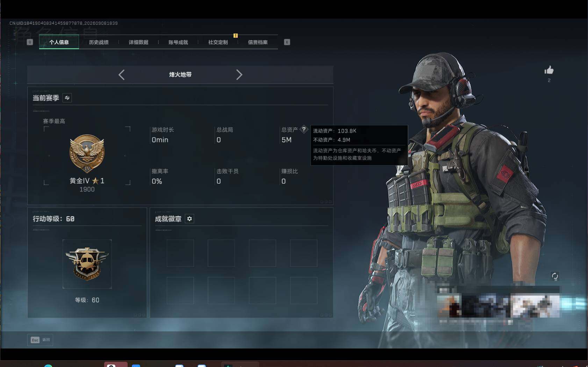Click the like count 2

(x=549, y=81)
